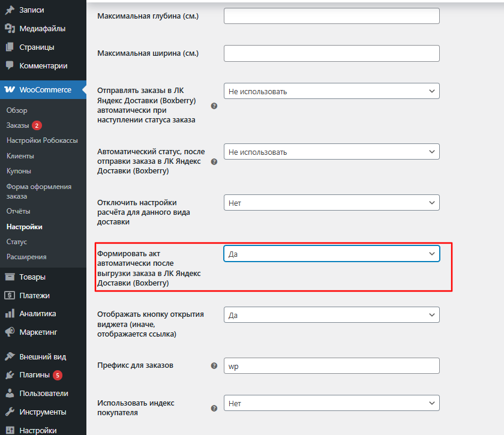Viewport: 504px width, 435px height.
Task: Click help icon next to Автоматический статус
Action: [x=214, y=162]
